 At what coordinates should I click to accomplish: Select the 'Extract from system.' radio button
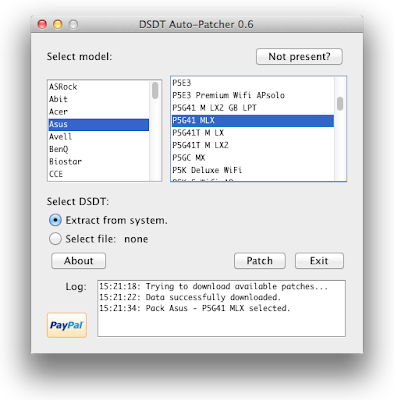55,220
